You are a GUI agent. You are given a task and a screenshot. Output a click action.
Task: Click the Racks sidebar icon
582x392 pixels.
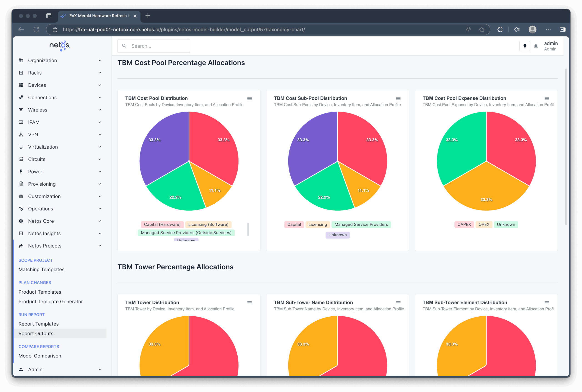pos(21,73)
